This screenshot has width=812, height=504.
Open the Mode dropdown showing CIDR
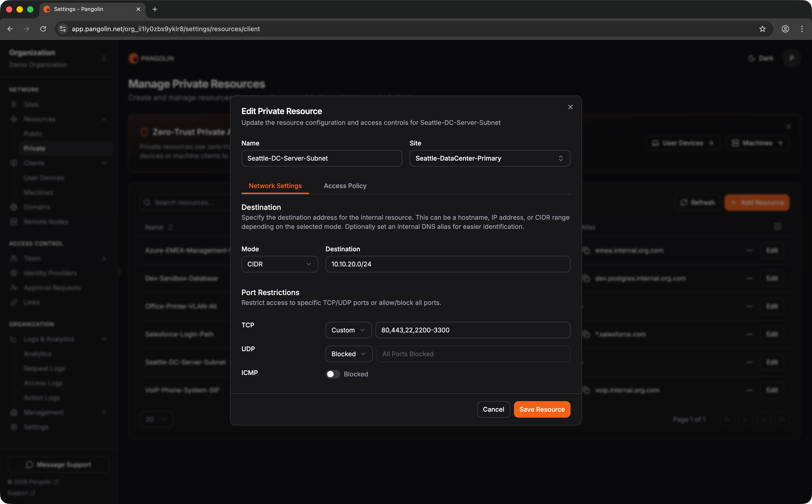279,264
